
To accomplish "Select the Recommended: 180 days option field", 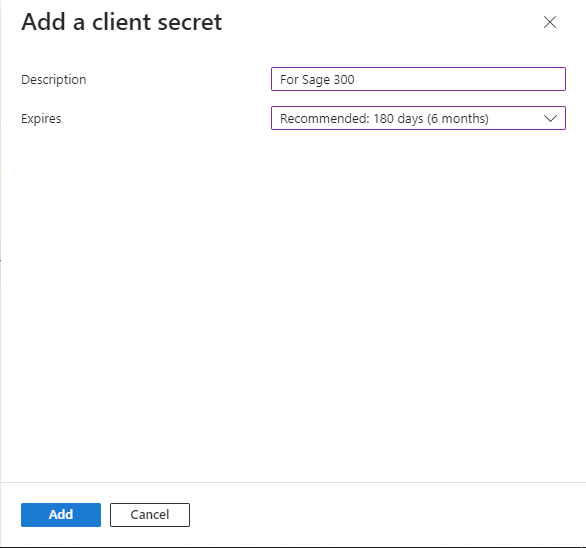I will coord(418,118).
